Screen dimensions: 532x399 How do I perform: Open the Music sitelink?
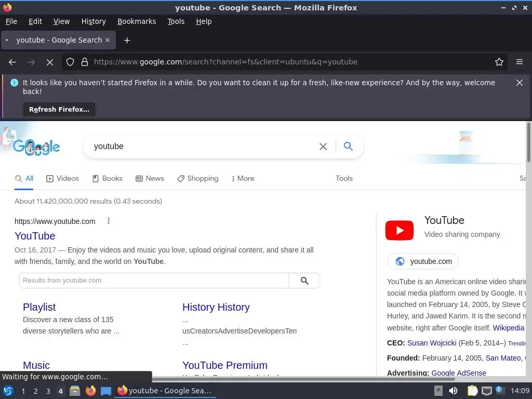tap(36, 365)
